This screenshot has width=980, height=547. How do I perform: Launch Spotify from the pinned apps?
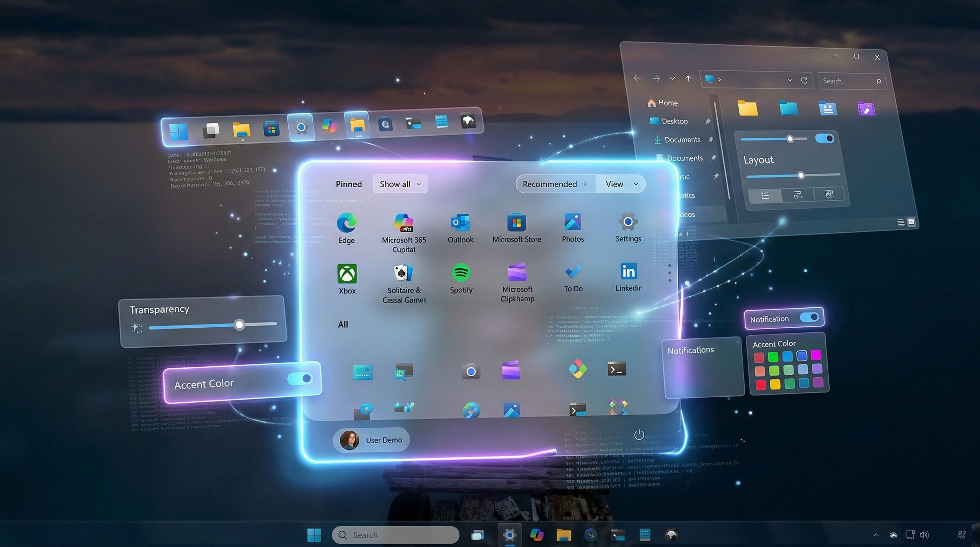tap(461, 273)
